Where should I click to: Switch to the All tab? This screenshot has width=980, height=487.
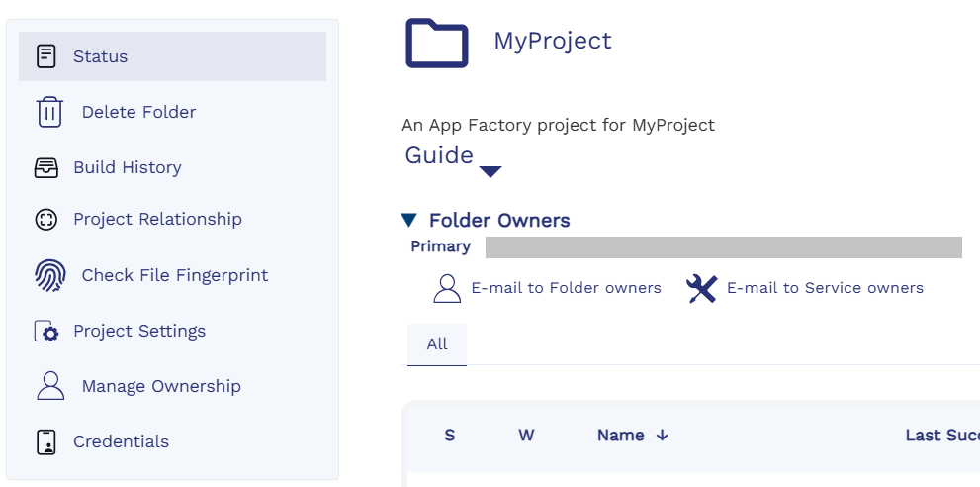click(x=437, y=344)
